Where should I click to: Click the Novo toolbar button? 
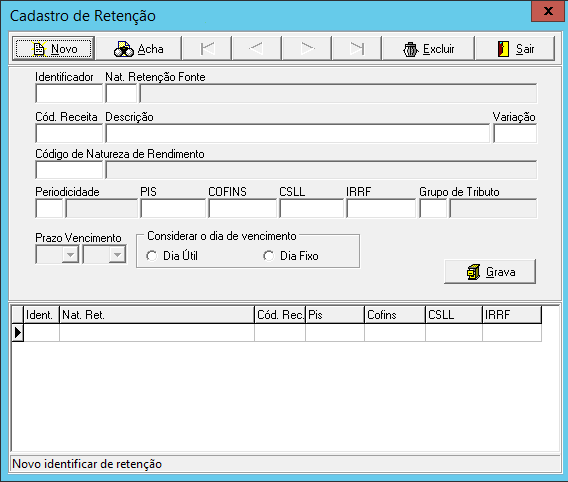click(x=54, y=48)
